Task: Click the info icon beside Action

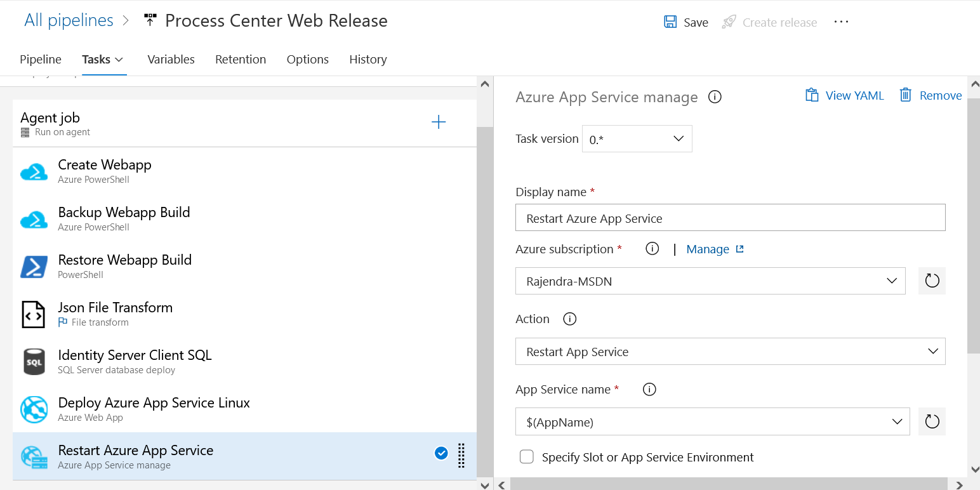Action: 570,319
